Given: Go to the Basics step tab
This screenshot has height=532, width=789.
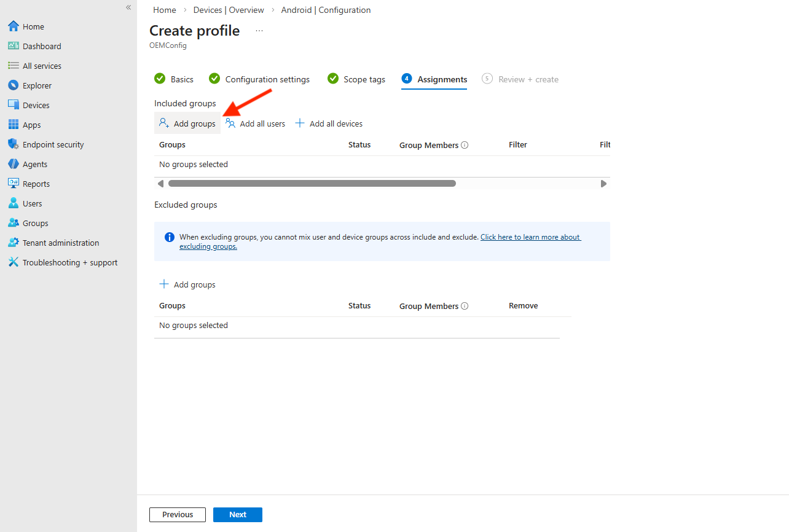Looking at the screenshot, I should click(174, 79).
